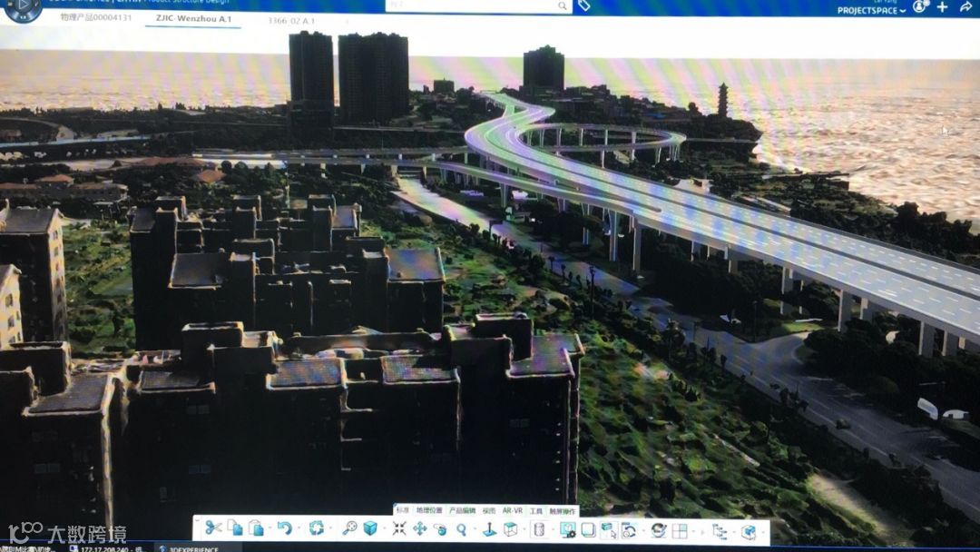This screenshot has width=980, height=552.
Task: Click the blue cube icon
Action: coord(370,528)
